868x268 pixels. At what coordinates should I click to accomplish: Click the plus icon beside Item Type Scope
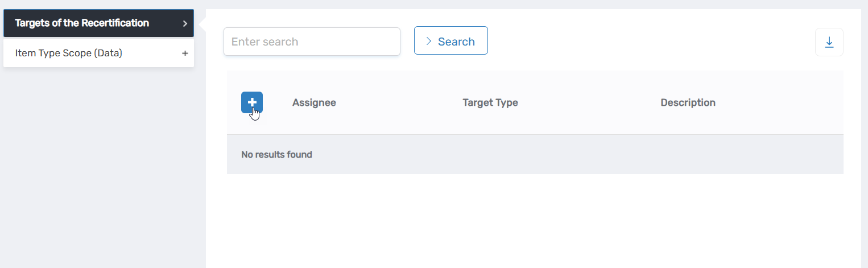[x=185, y=53]
